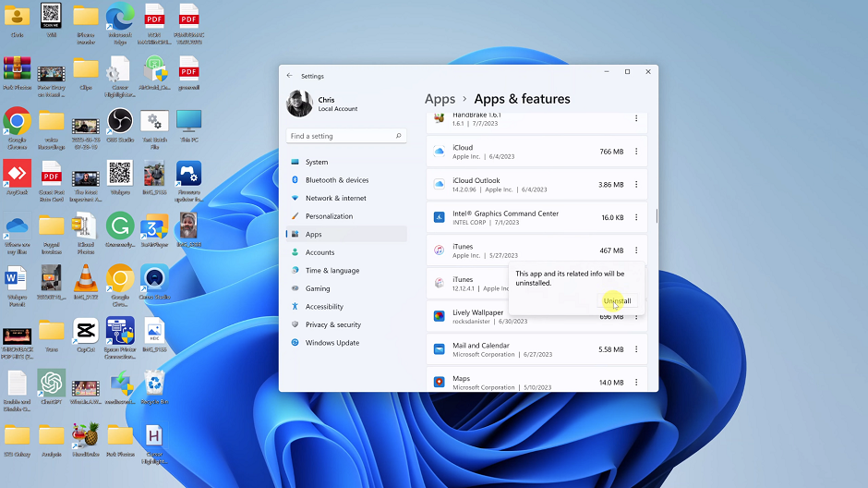Click the Find a setting search field
The image size is (868, 488).
[346, 136]
